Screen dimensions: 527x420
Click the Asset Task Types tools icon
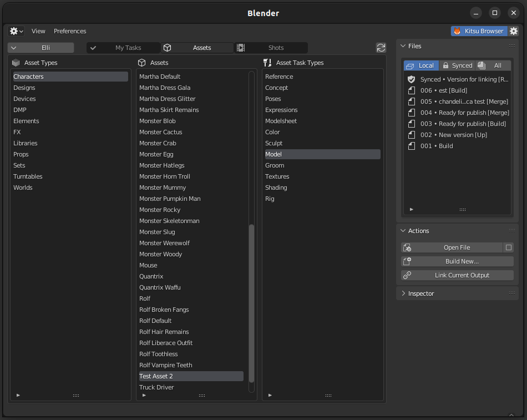pyautogui.click(x=267, y=63)
